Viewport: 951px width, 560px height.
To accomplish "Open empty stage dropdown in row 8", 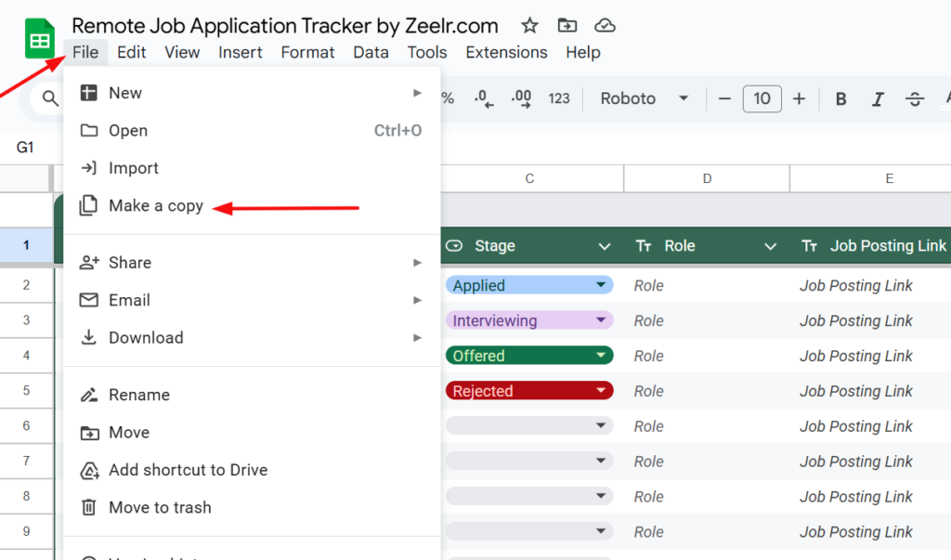I will click(529, 496).
